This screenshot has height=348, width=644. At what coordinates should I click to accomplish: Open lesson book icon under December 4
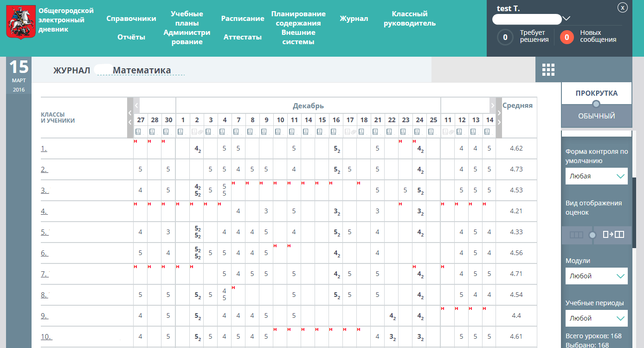[x=222, y=132]
